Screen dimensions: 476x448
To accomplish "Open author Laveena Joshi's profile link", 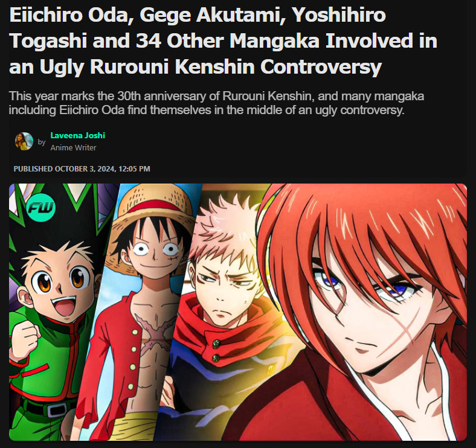I will (78, 135).
